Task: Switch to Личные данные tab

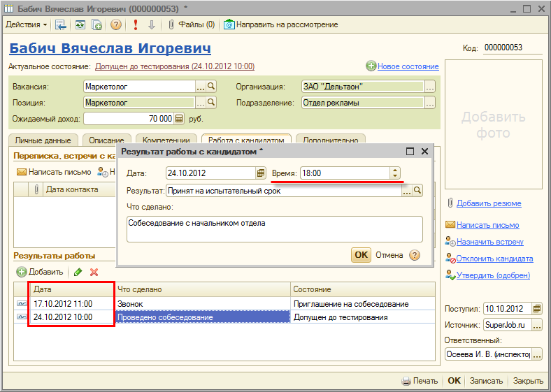Action: 43,140
